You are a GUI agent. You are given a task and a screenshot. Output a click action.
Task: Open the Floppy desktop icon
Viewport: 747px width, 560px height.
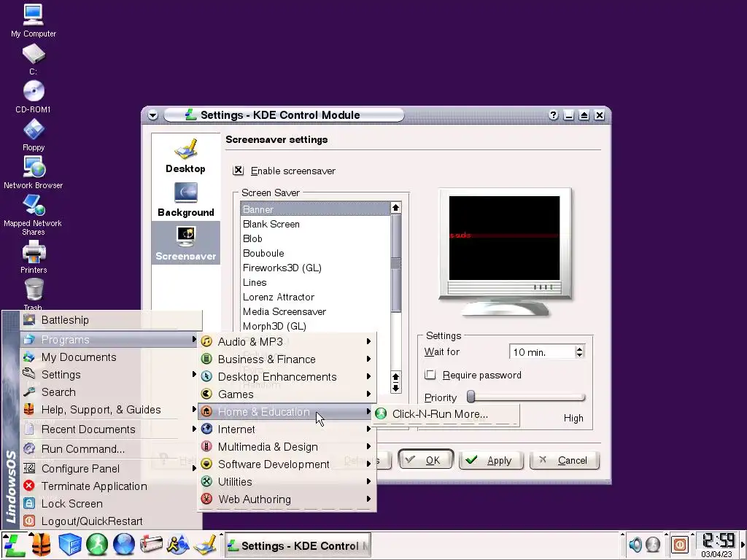click(34, 135)
